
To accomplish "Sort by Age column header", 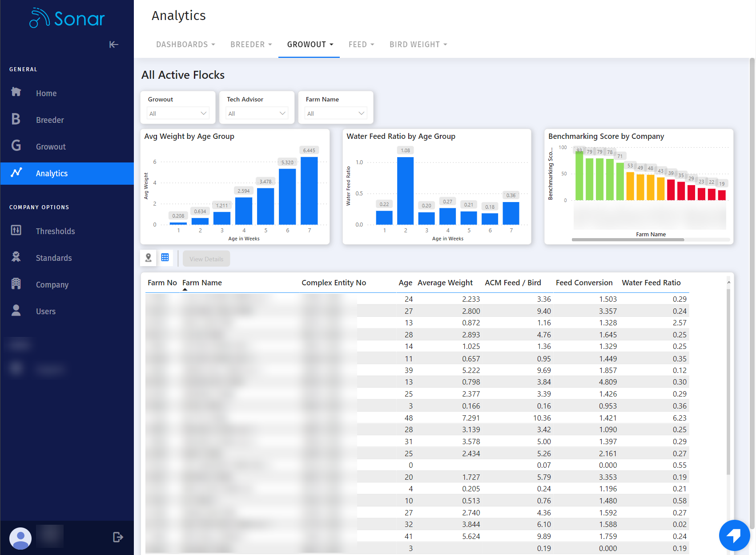I will 405,283.
